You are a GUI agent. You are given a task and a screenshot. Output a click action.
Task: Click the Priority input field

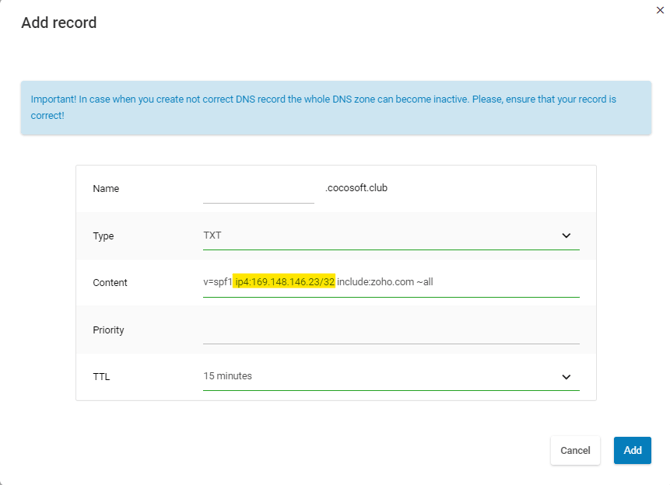click(391, 330)
